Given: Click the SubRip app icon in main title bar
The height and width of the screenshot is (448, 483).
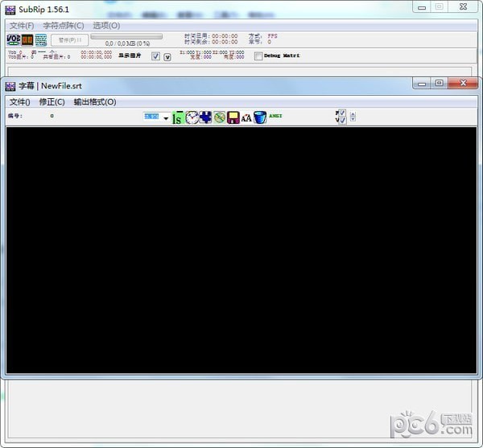Looking at the screenshot, I should point(10,10).
